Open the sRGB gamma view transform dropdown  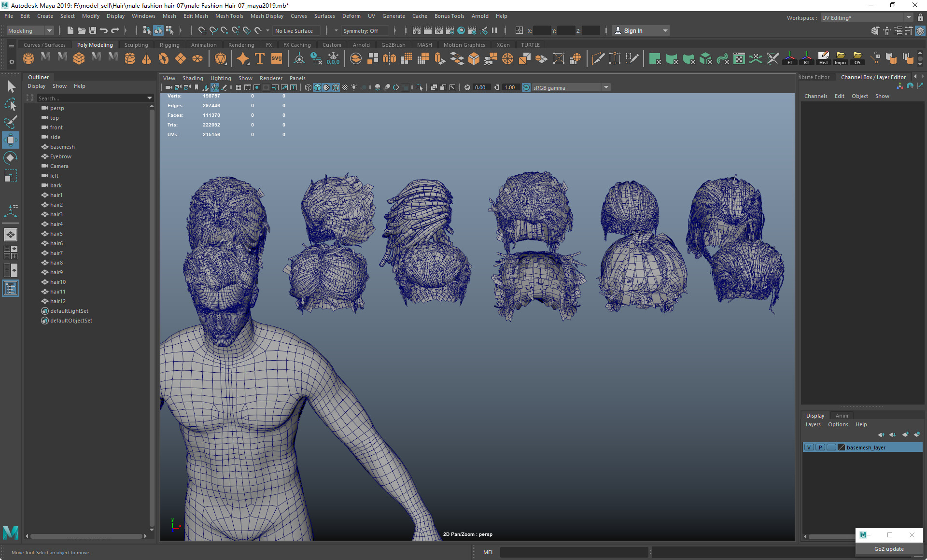coord(571,87)
